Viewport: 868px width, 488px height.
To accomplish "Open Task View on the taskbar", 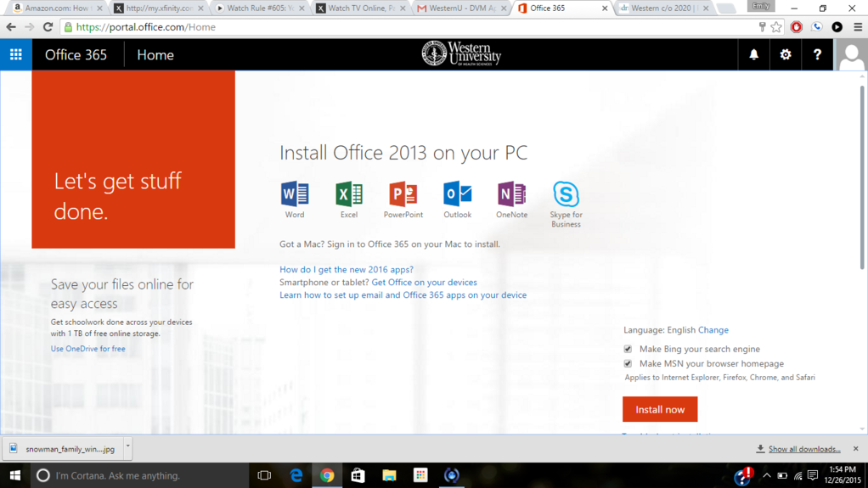I will (264, 475).
